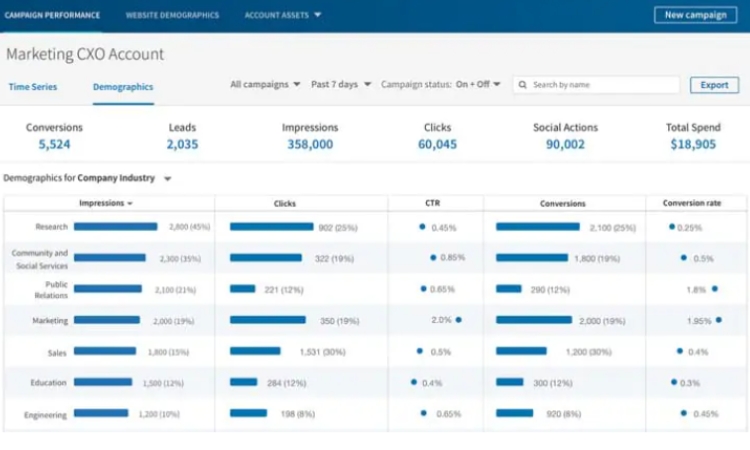The width and height of the screenshot is (750, 450).
Task: Switch to the Time Series tab
Action: [33, 87]
